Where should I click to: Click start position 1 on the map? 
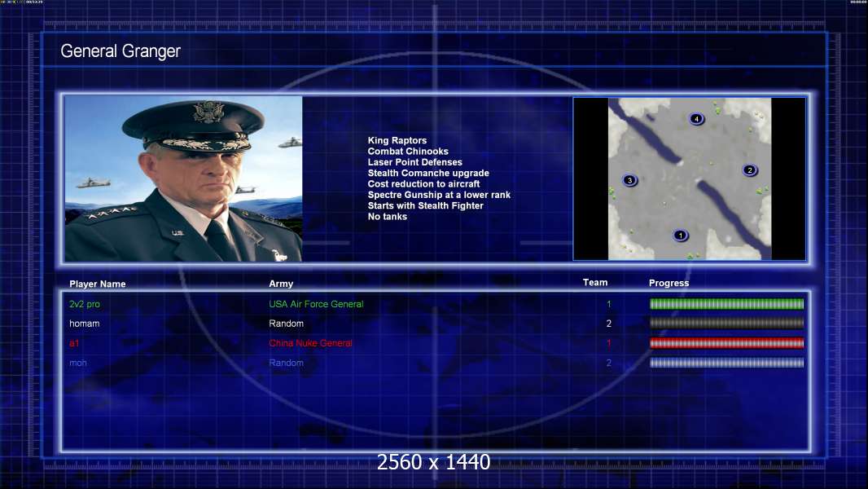click(x=681, y=236)
